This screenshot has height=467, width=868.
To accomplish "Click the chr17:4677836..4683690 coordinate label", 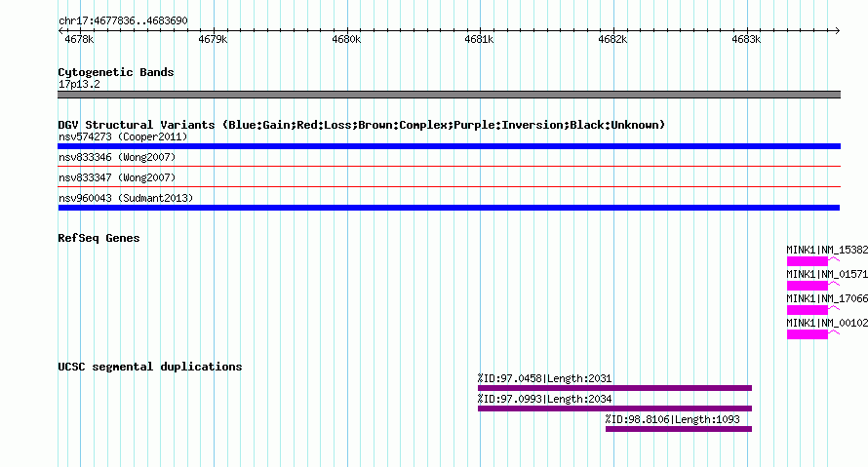I will click(x=123, y=21).
